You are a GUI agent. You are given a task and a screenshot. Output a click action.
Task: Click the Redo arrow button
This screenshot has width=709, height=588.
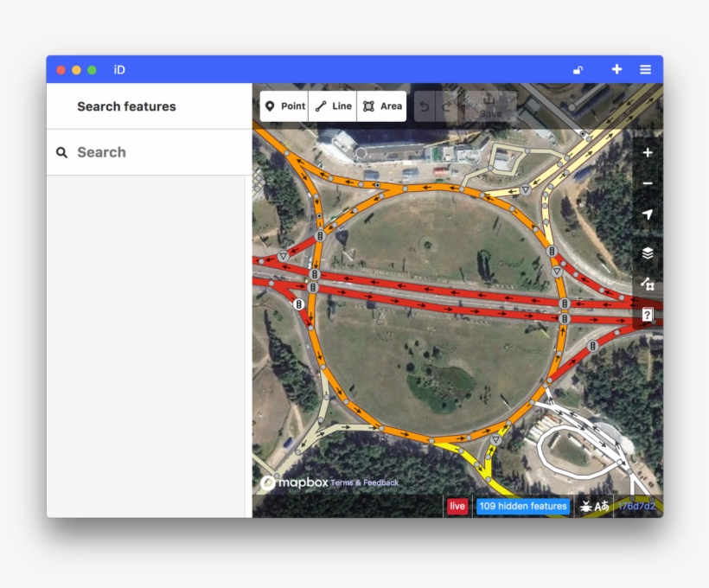[x=447, y=106]
